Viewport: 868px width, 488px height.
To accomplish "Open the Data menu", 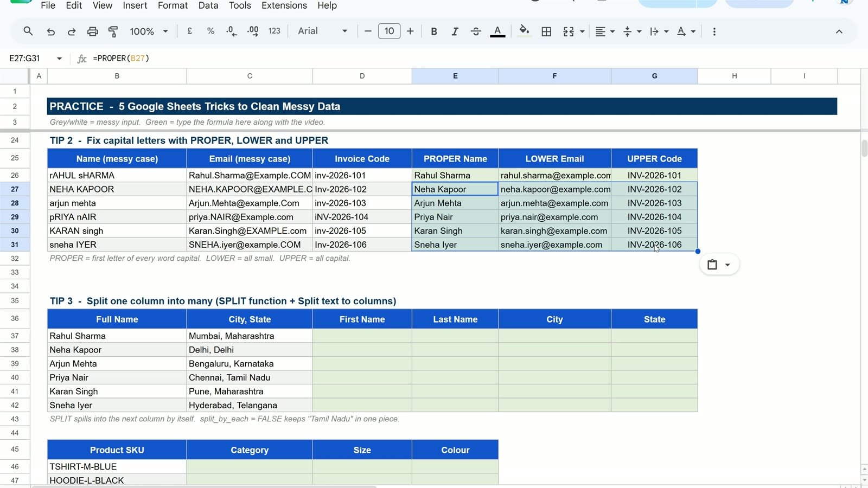I will 208,5.
